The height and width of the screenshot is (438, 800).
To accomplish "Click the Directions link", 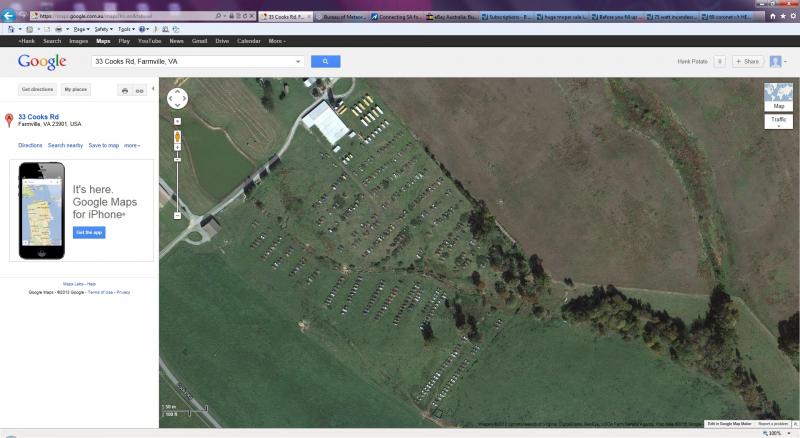I will click(30, 145).
